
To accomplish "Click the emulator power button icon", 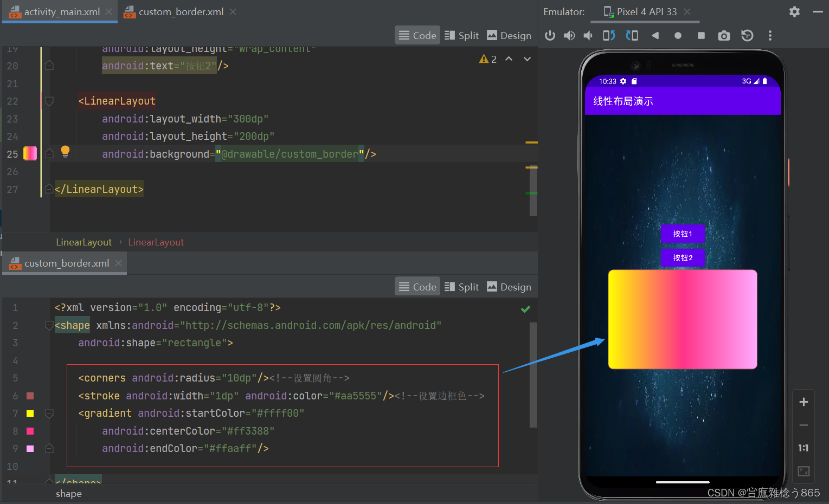I will (550, 35).
